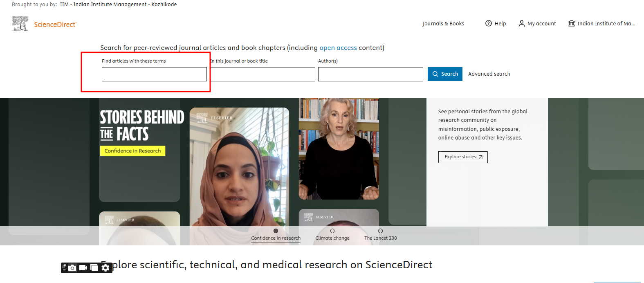Click the Author(s) search field
This screenshot has width=644, height=283.
(370, 74)
